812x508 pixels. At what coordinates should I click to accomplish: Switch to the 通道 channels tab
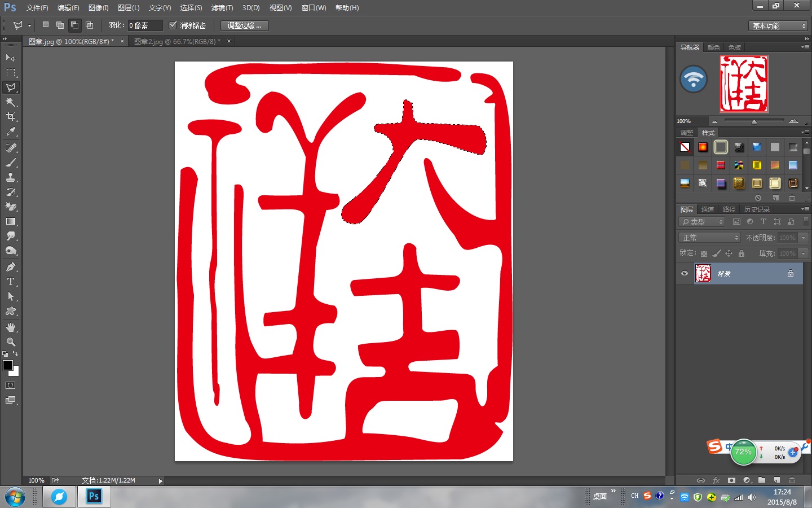coord(708,209)
